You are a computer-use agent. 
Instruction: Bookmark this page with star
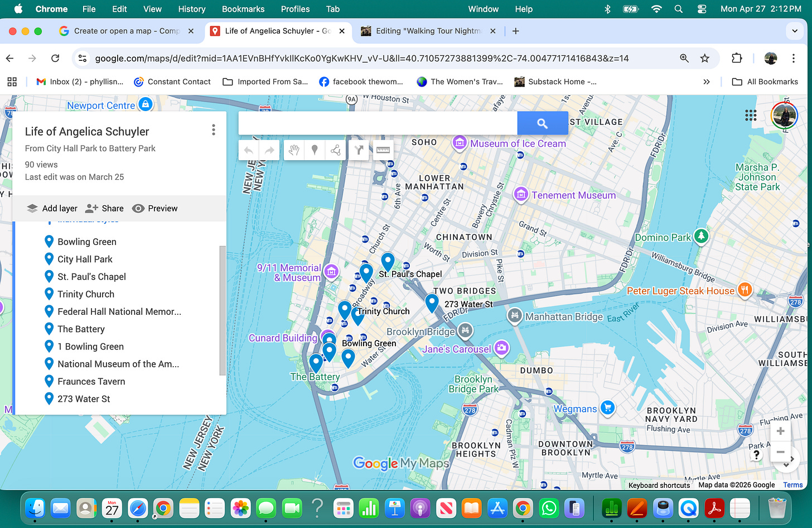tap(705, 58)
